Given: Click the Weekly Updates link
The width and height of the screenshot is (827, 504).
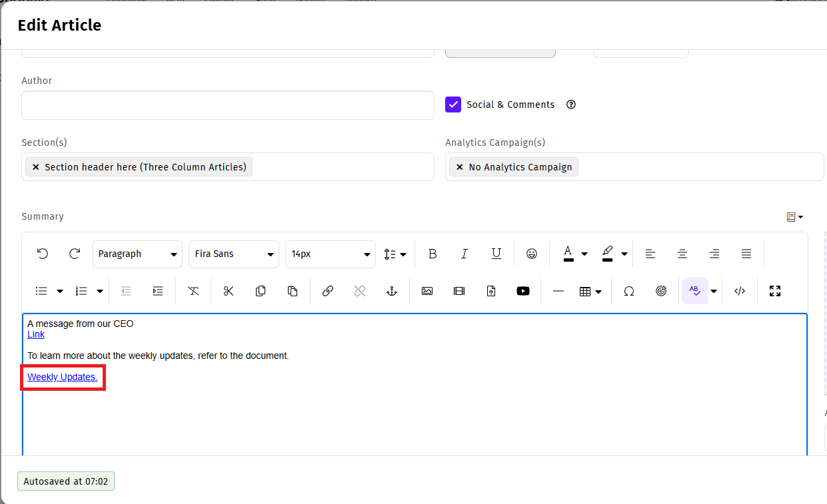Looking at the screenshot, I should coord(62,377).
